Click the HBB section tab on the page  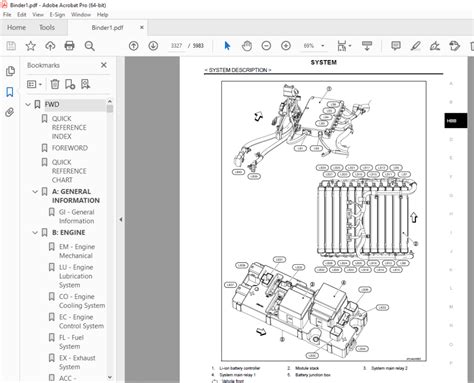click(x=455, y=121)
